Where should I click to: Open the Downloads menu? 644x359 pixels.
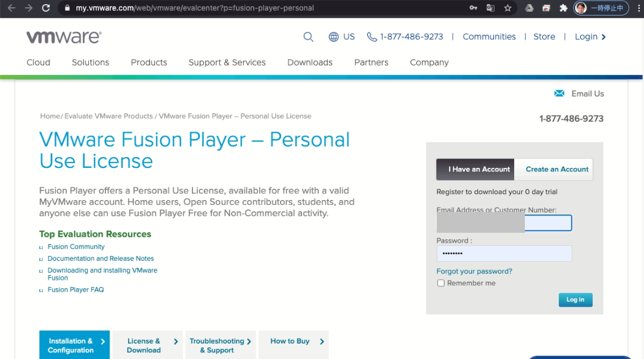pyautogui.click(x=310, y=63)
